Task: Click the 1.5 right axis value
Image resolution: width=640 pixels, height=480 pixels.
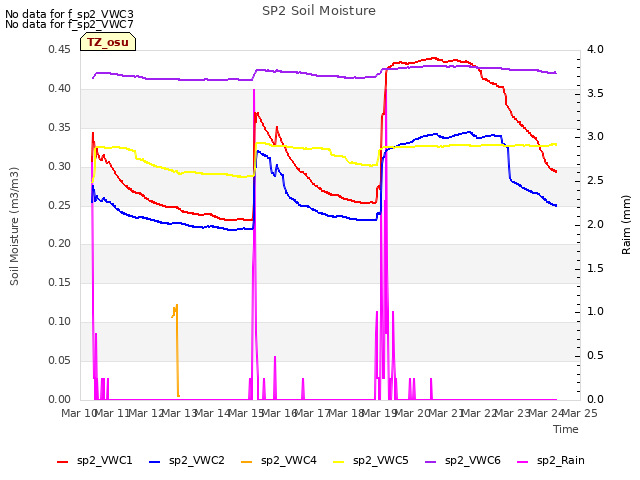Action: [595, 268]
